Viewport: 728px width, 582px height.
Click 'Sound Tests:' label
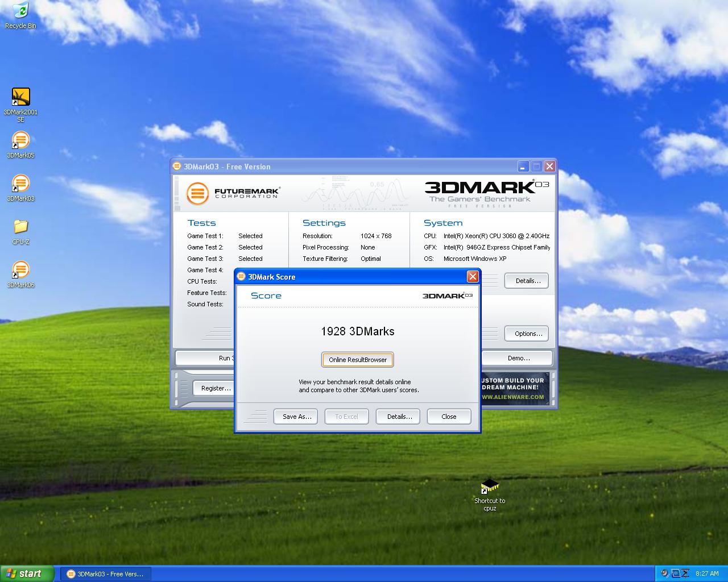(205, 304)
